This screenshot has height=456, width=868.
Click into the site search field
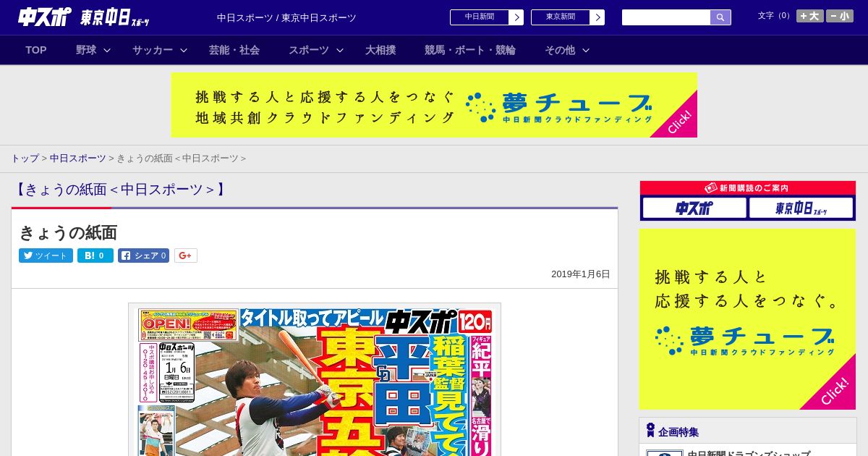coord(666,17)
